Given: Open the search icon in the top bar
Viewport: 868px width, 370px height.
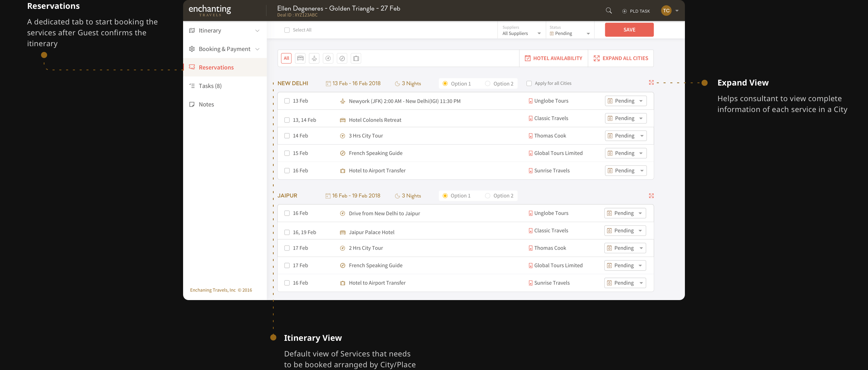Looking at the screenshot, I should pos(609,11).
